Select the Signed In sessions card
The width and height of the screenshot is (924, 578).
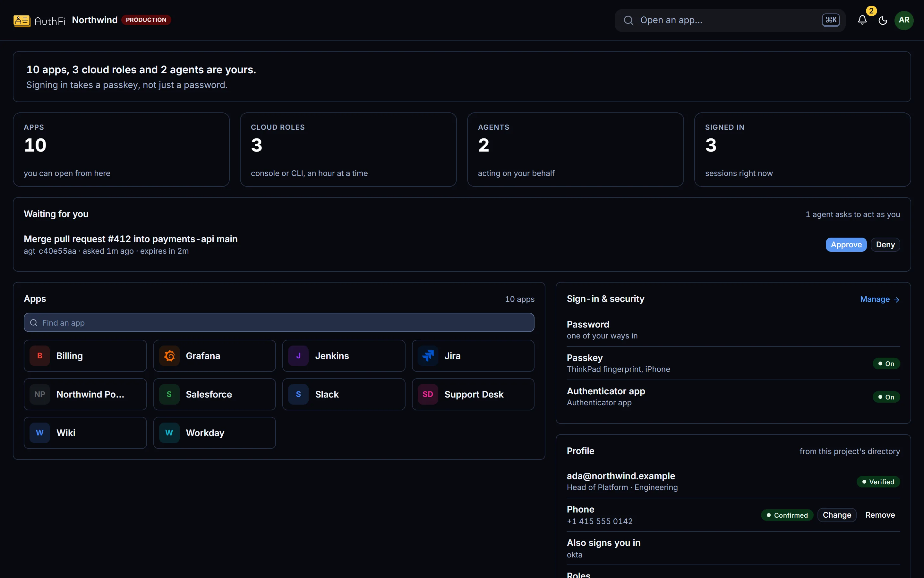803,149
